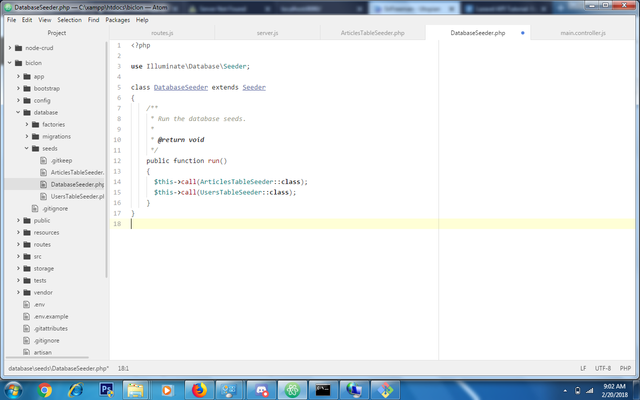Click the underlined Seeder class after extends

point(254,87)
